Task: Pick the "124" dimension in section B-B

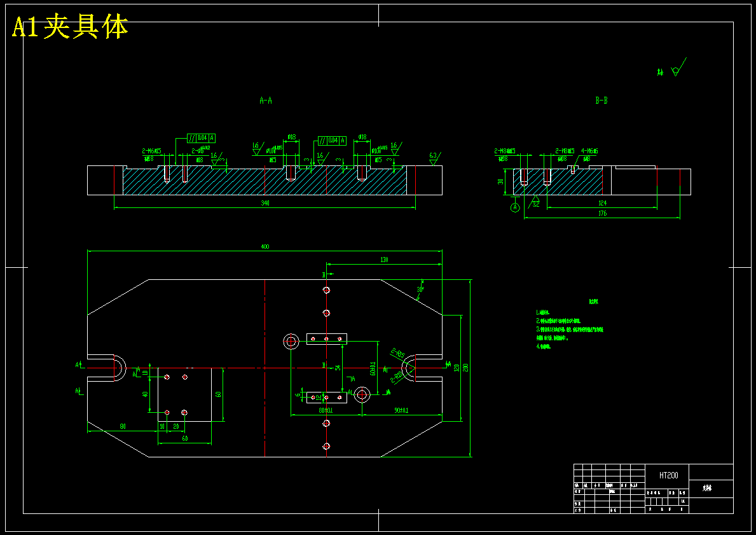Action: 602,203
